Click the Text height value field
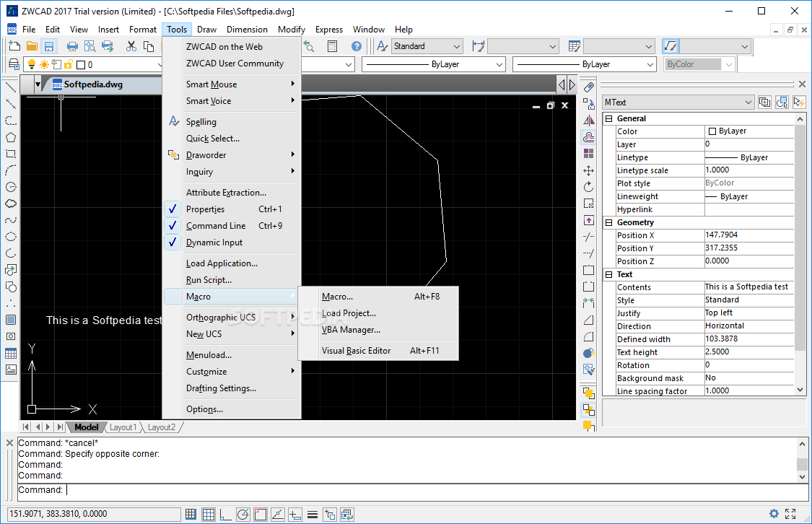The image size is (812, 524). 748,351
